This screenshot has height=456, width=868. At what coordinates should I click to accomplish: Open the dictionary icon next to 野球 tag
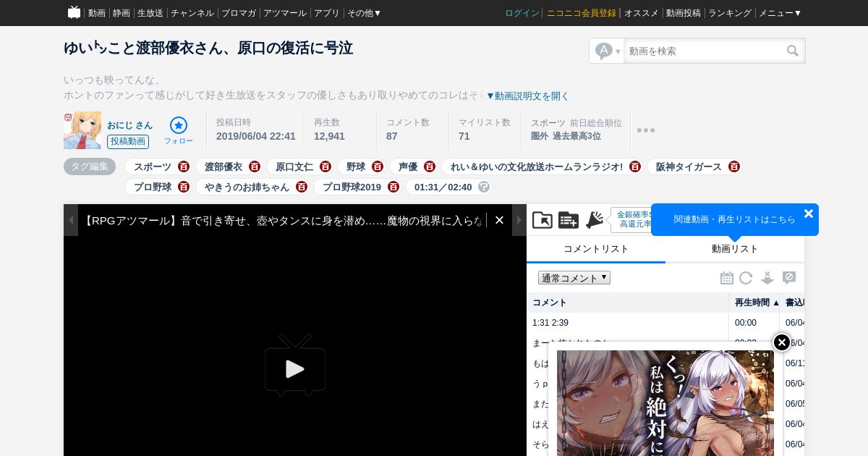(x=378, y=166)
